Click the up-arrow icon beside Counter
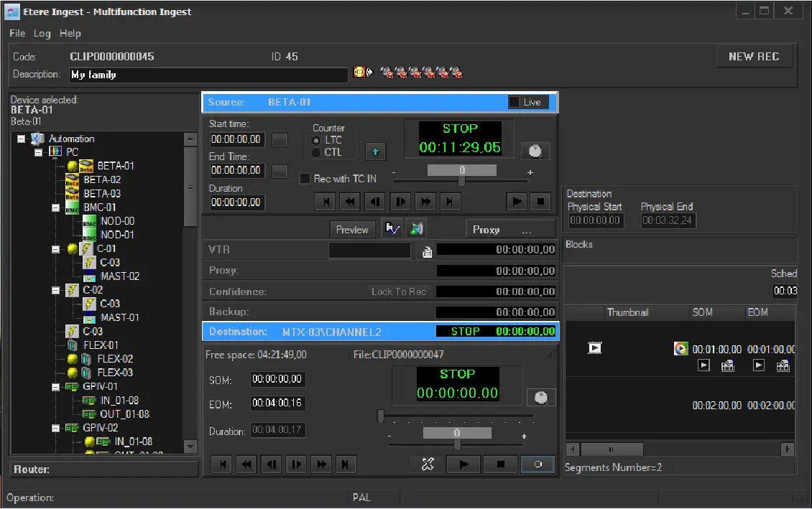The width and height of the screenshot is (812, 509). tap(375, 151)
